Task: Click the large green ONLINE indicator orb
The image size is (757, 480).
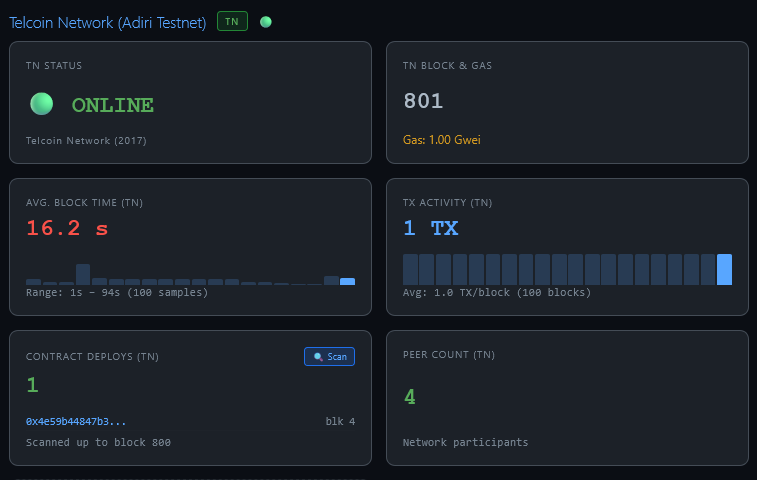Action: coord(42,104)
